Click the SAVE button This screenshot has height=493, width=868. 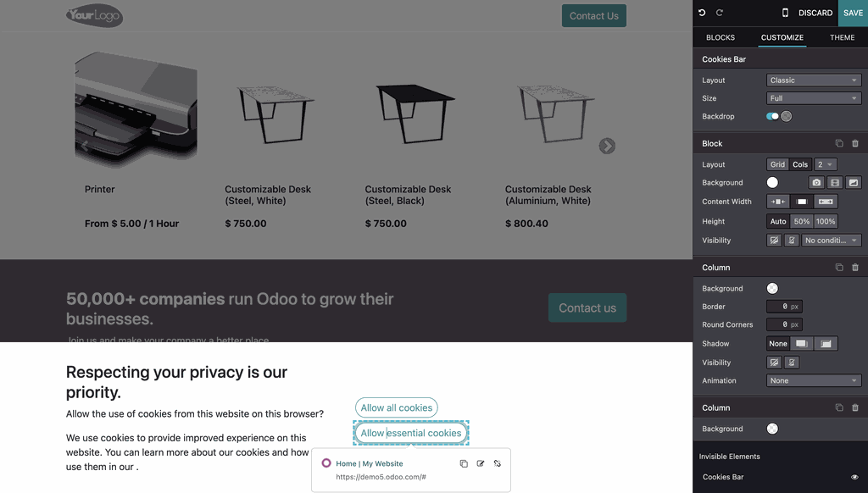[853, 13]
